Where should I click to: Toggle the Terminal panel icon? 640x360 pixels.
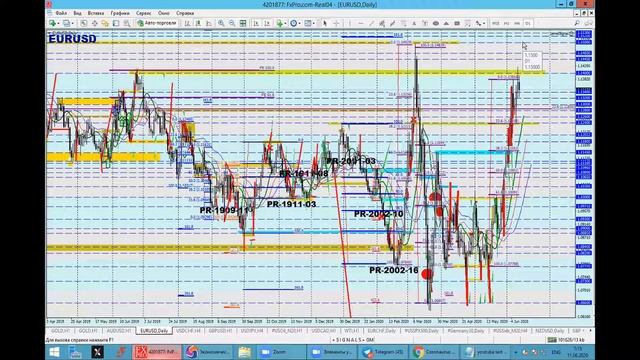(x=116, y=23)
